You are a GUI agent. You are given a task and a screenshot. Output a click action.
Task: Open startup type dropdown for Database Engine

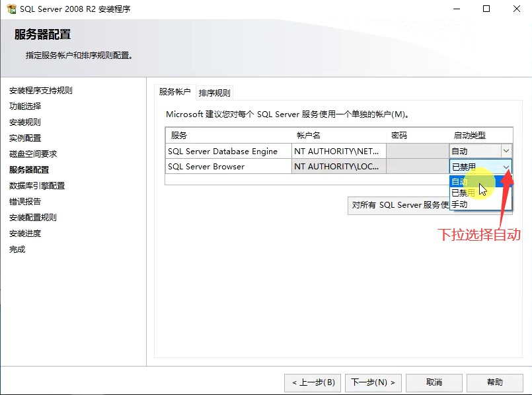tap(506, 151)
